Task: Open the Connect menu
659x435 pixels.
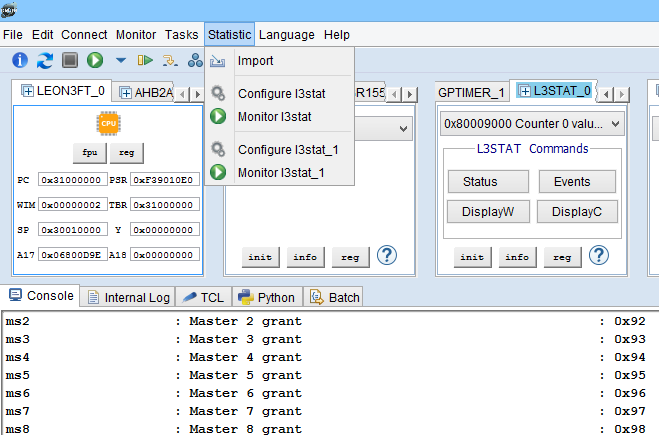Action: coord(84,34)
